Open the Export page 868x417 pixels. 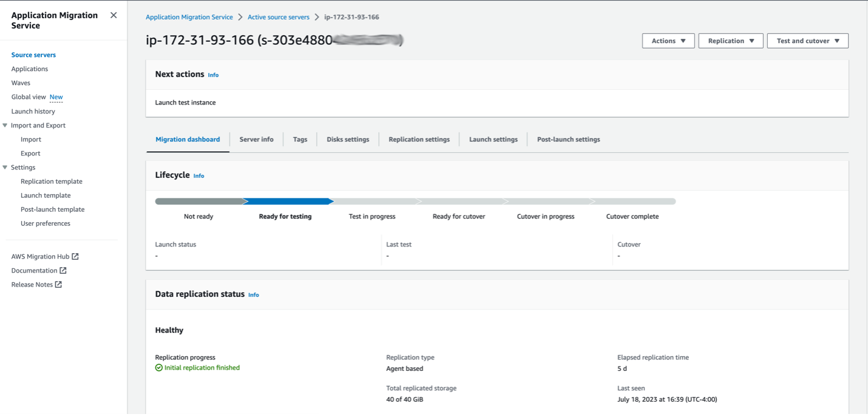point(30,154)
